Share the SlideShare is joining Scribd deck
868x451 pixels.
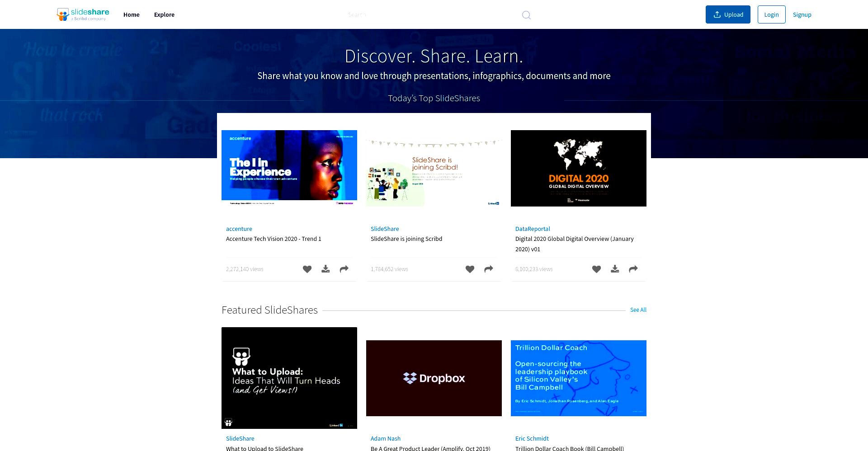point(489,269)
